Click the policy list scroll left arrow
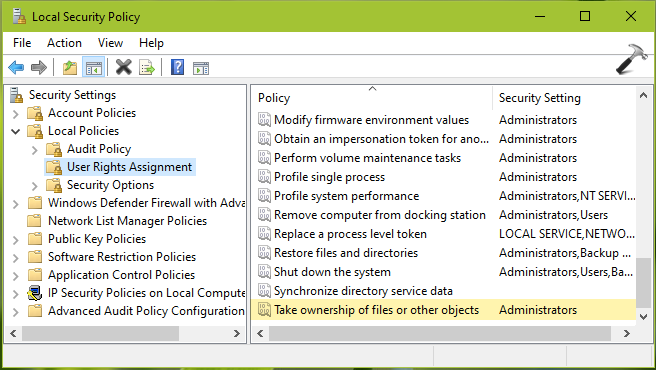The image size is (656, 370). point(260,334)
